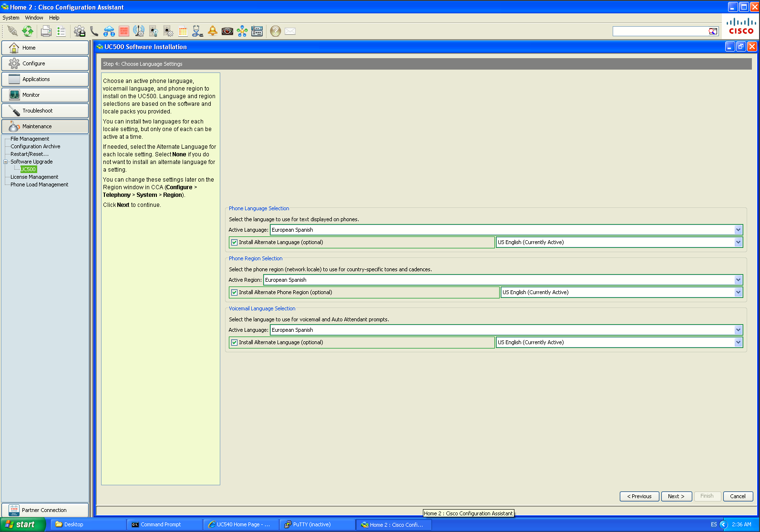
Task: Select Phone Load Management in the tree
Action: tap(39, 184)
